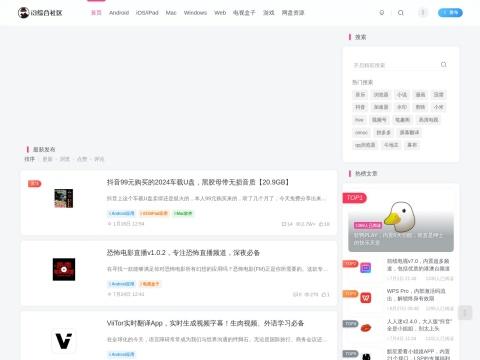The height and width of the screenshot is (360, 480).
Task: Click the red lips icon of 人人视 article
Action: pos(366,328)
